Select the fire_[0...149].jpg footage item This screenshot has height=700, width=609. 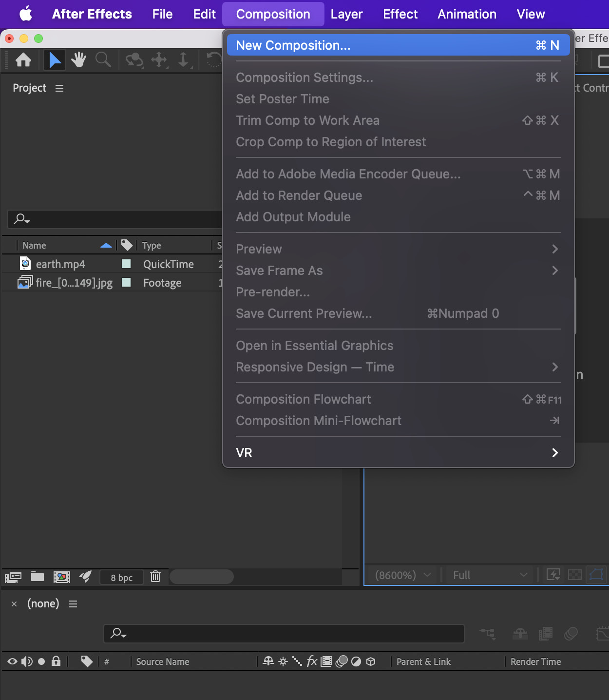[x=74, y=283]
